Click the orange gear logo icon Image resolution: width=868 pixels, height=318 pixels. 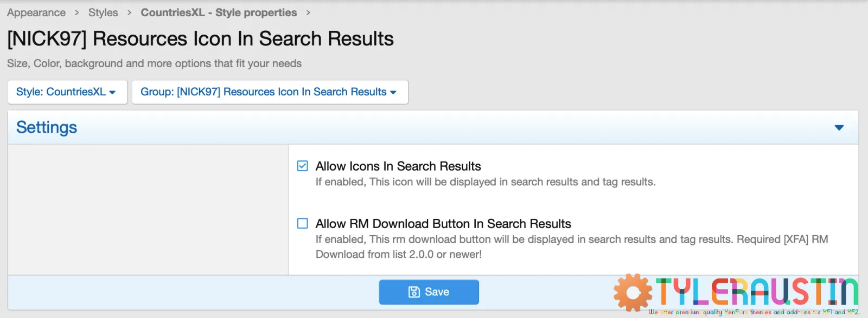(633, 293)
